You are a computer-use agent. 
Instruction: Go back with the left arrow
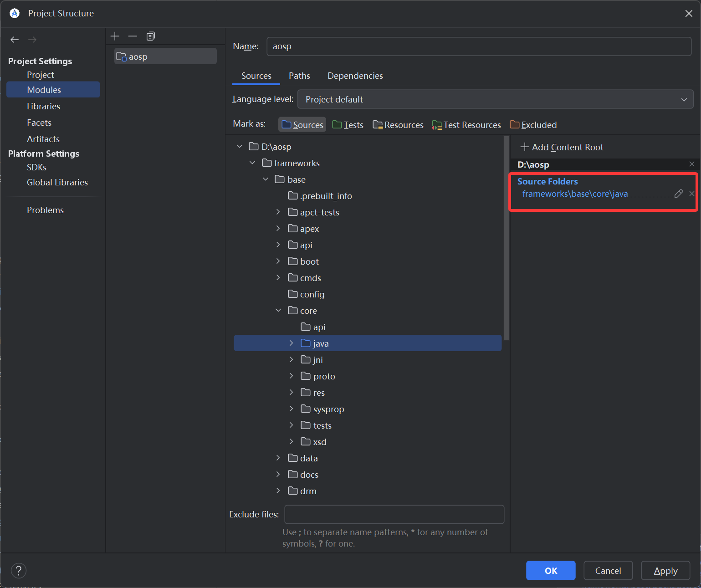click(x=15, y=40)
